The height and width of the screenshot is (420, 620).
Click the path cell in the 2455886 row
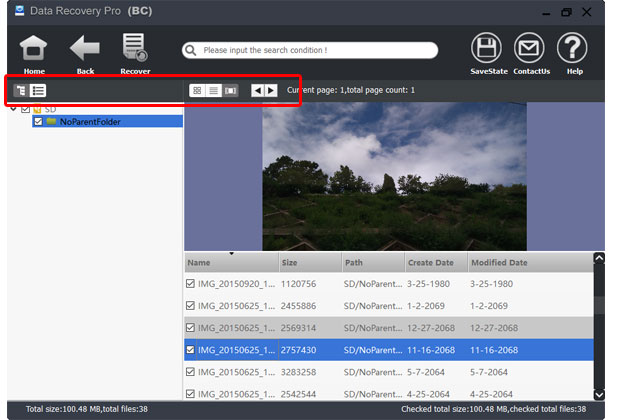click(373, 306)
